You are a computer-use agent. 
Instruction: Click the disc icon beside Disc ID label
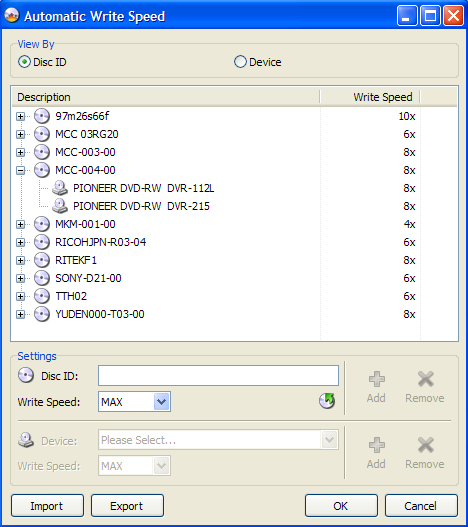[26, 375]
